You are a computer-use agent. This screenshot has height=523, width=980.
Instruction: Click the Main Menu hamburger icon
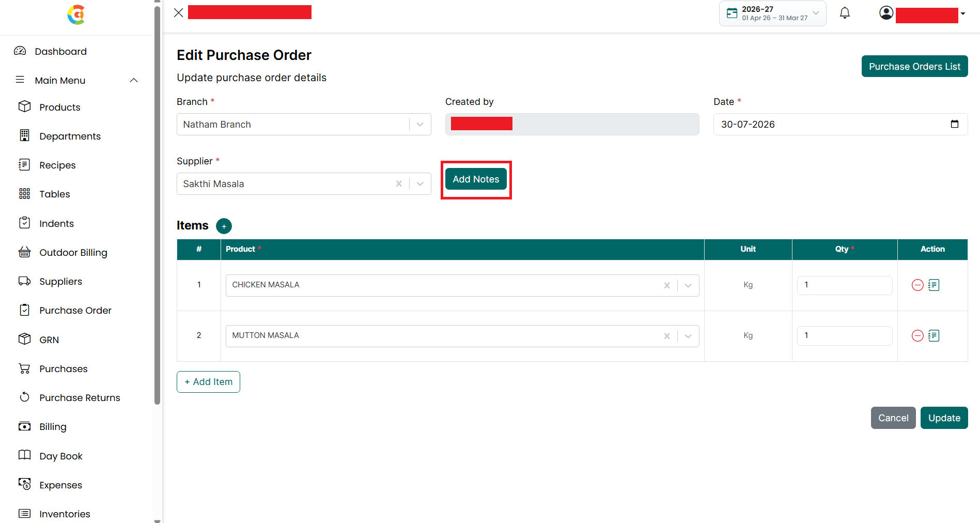click(x=20, y=80)
